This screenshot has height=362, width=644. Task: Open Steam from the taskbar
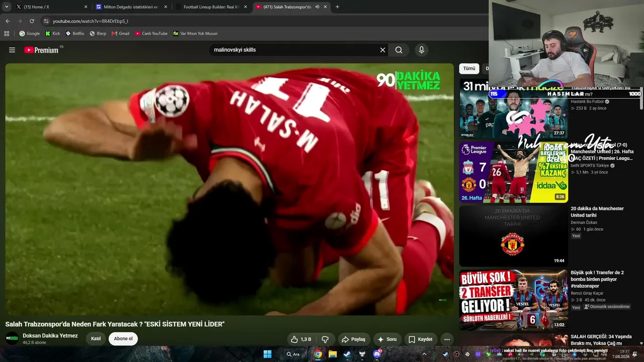pyautogui.click(x=347, y=354)
